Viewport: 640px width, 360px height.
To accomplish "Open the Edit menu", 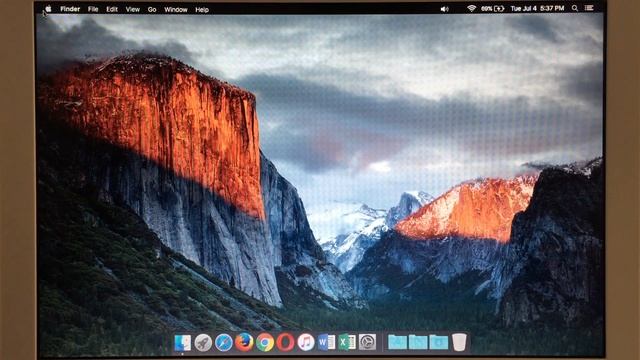I will coord(112,9).
